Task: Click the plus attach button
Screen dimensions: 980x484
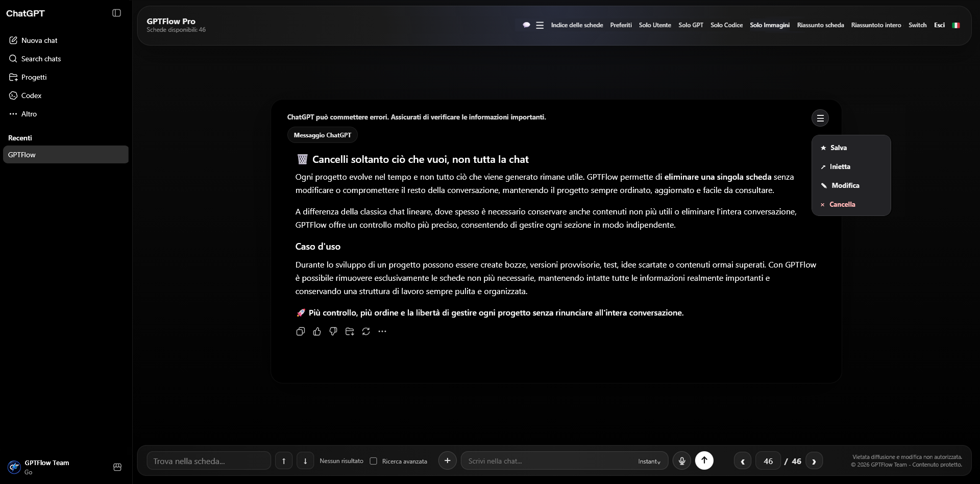Action: [x=448, y=461]
